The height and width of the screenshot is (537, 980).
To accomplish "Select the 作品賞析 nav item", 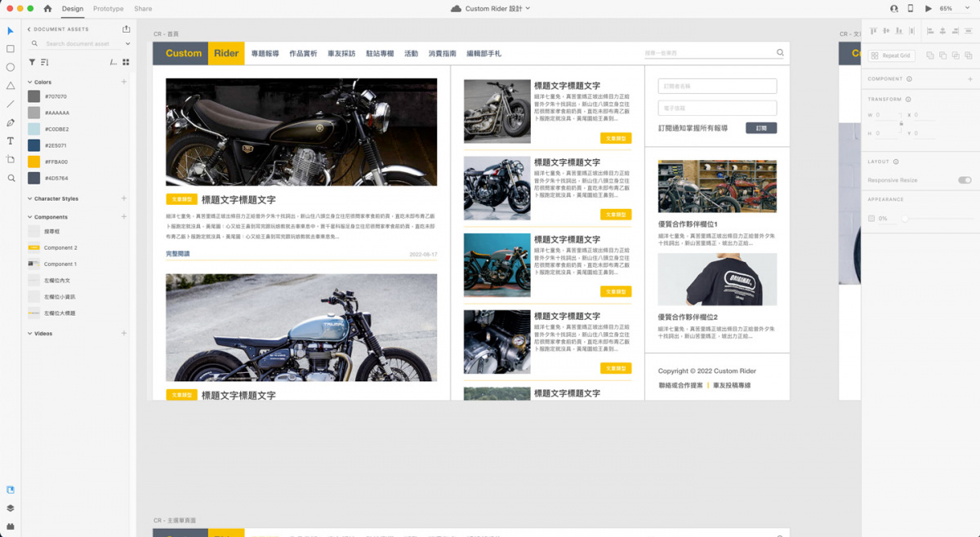I will point(303,53).
